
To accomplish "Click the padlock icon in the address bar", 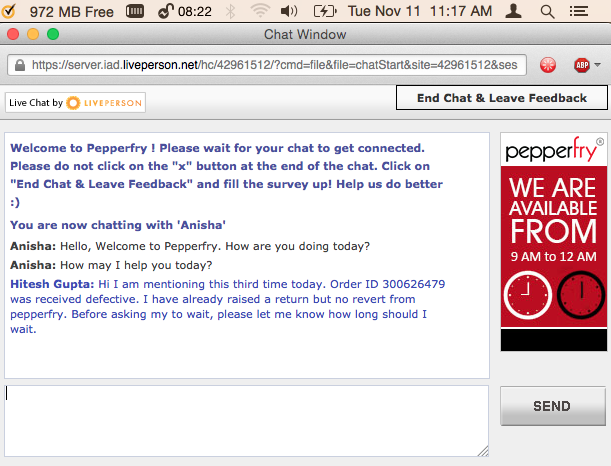I will 18,64.
